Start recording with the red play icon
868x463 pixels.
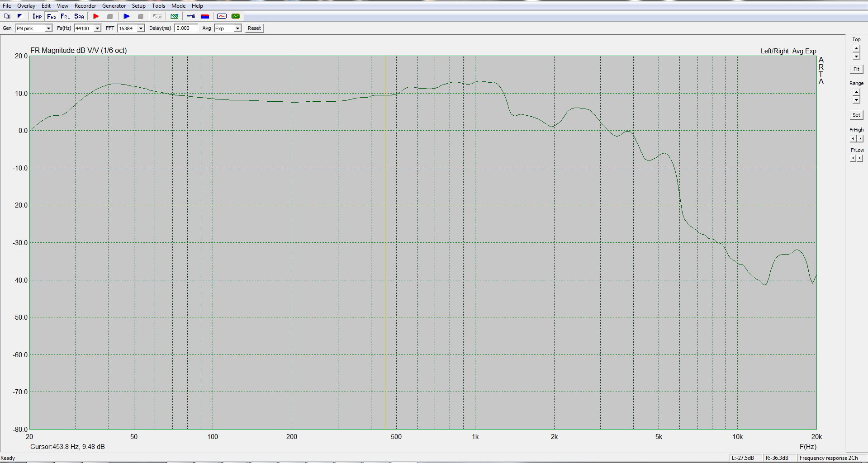(96, 16)
